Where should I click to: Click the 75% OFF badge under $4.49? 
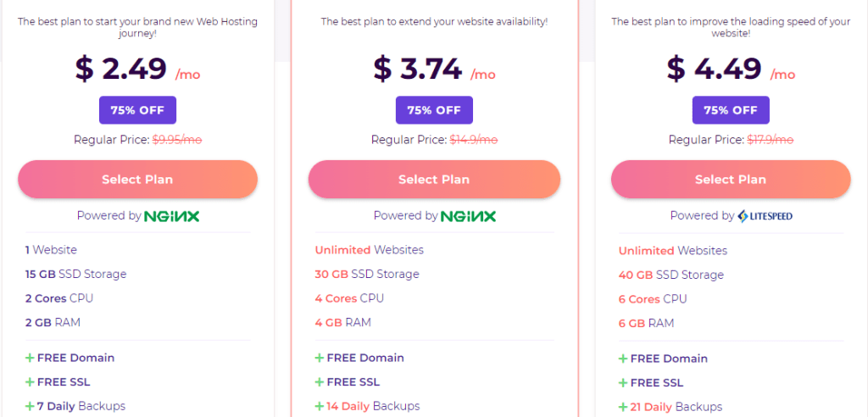click(731, 110)
